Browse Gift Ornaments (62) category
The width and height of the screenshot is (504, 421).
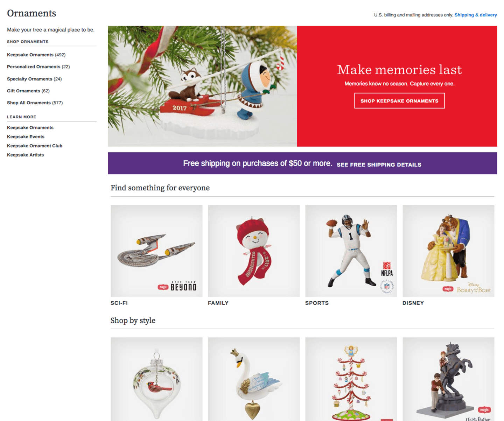point(28,91)
